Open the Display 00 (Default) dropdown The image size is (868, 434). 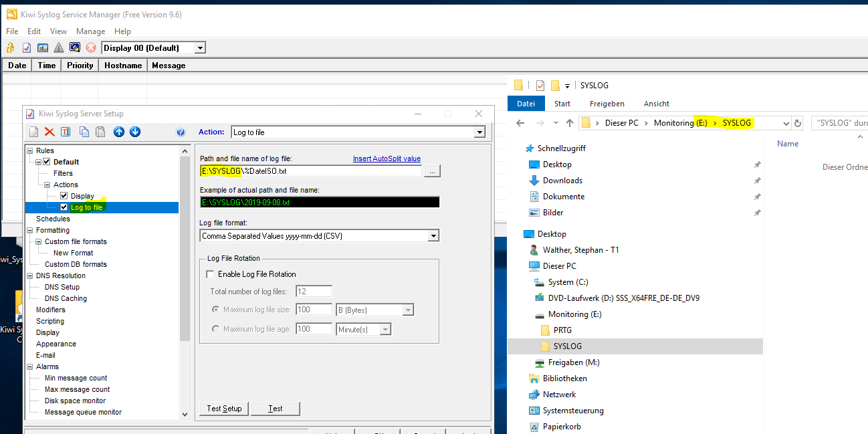[x=199, y=48]
